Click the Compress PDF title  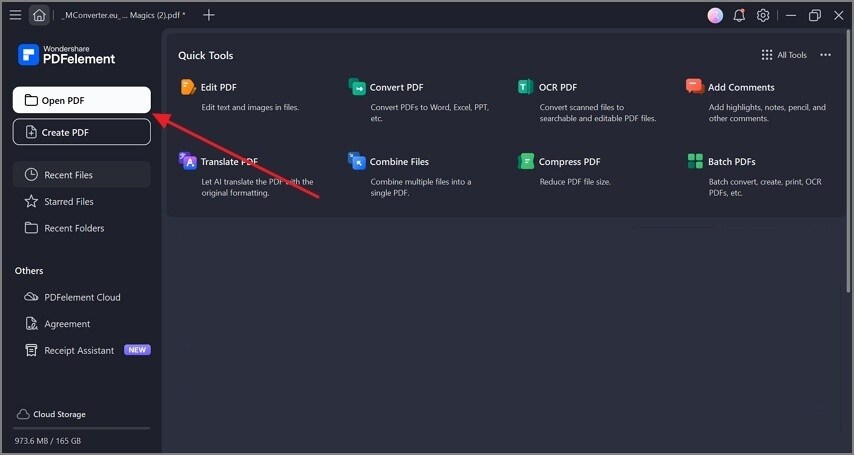click(570, 162)
